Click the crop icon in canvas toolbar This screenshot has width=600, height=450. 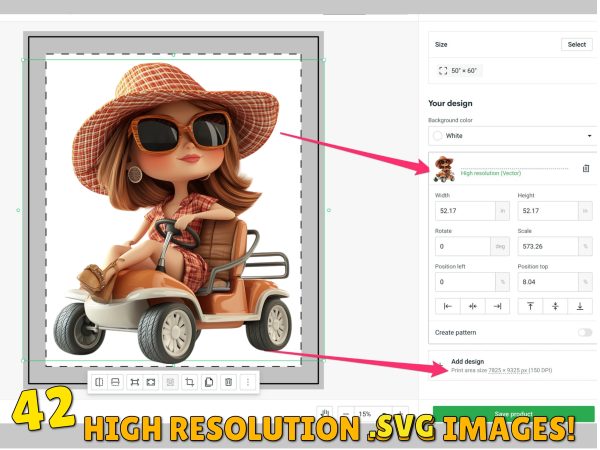(188, 382)
